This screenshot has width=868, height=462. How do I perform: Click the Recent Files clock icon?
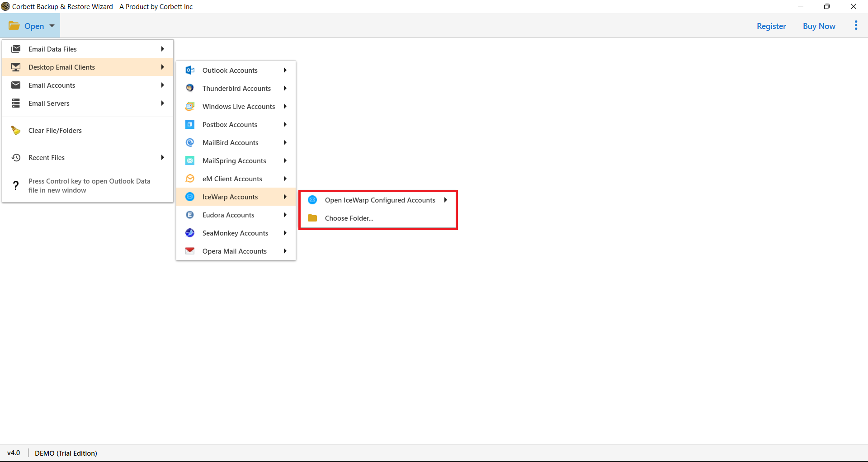[x=16, y=157]
